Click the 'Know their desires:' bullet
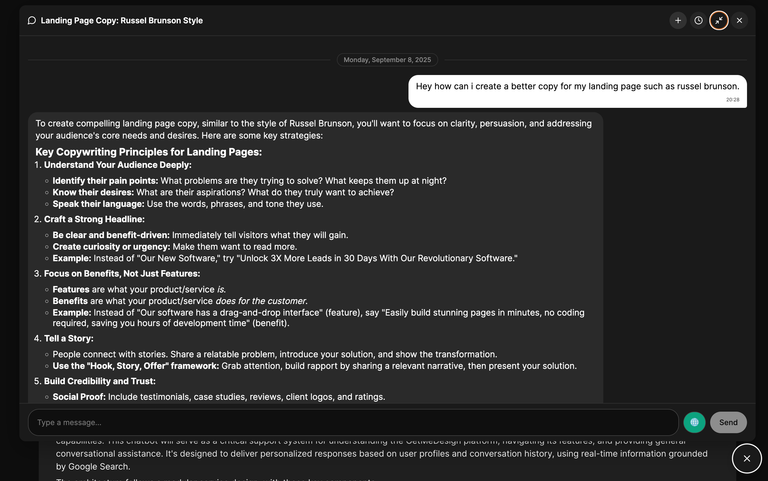 point(223,192)
